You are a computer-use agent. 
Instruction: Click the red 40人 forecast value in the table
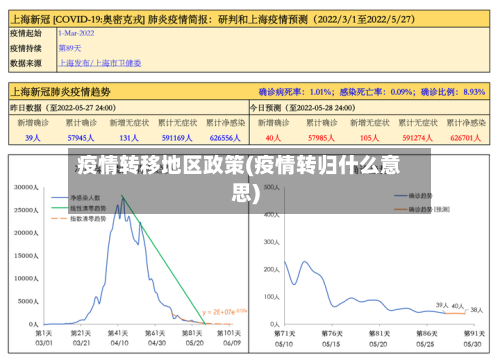point(273,138)
